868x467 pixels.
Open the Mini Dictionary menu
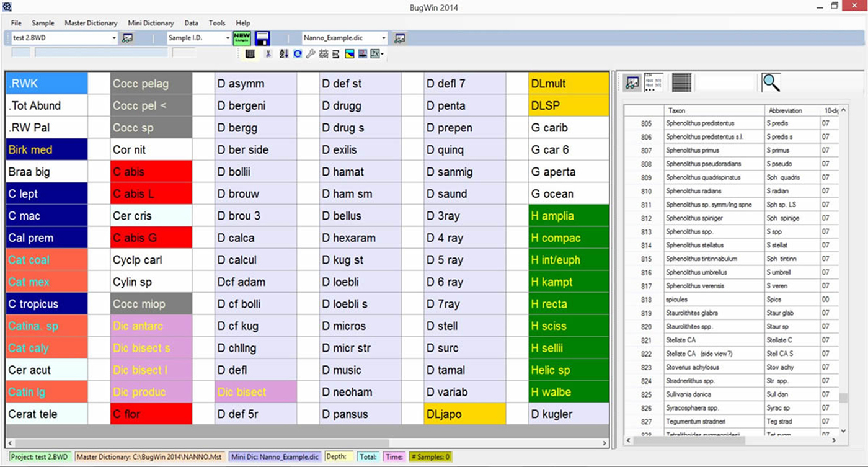click(151, 23)
